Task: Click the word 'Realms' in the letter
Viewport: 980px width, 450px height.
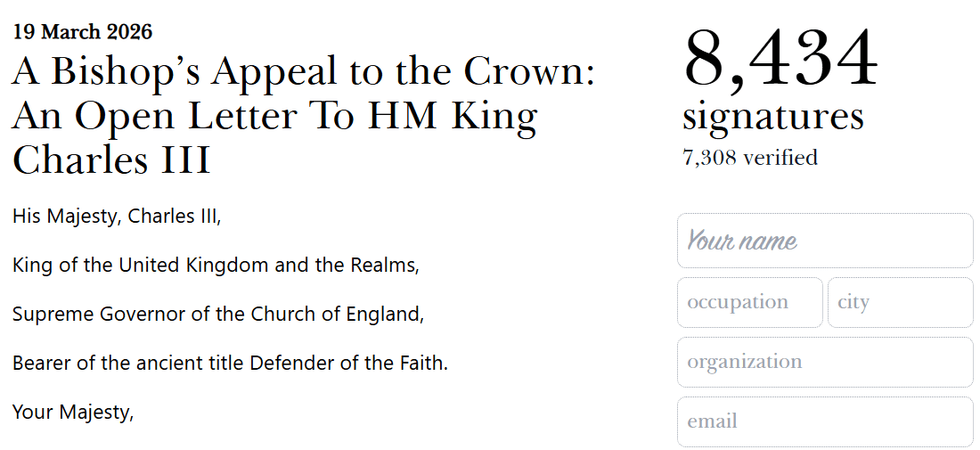Action: point(385,266)
